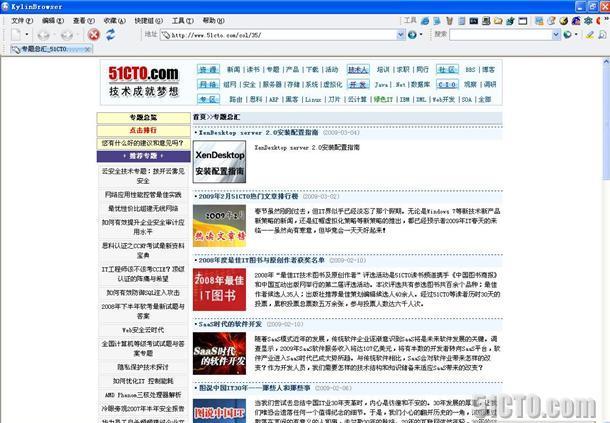Click the new blank page icon
Screen dimensions: 610x423
(x=16, y=35)
